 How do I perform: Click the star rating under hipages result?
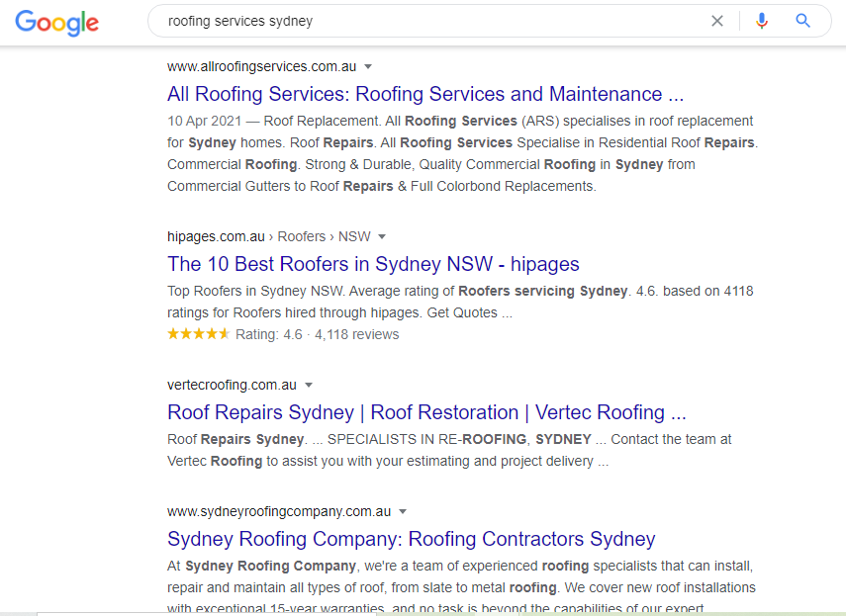(x=199, y=334)
